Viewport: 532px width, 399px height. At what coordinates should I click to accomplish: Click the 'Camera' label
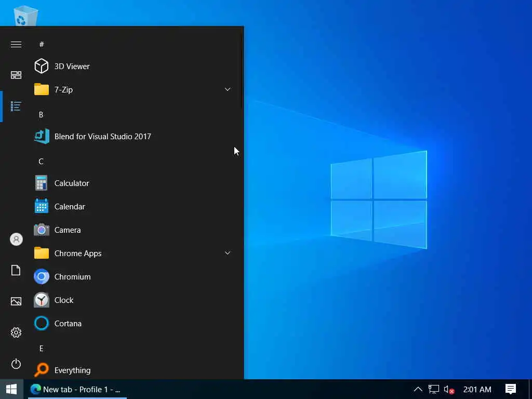click(x=68, y=230)
